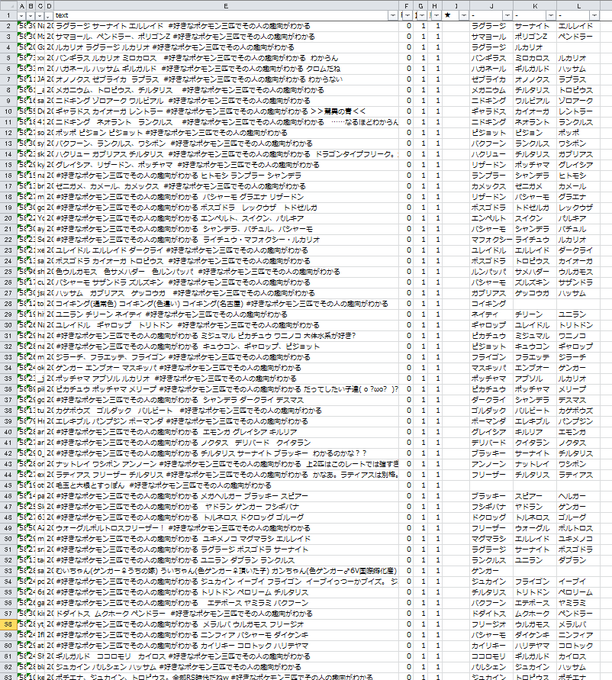Click the star ★ cell in row 1
The width and height of the screenshot is (612, 680).
[x=456, y=16]
